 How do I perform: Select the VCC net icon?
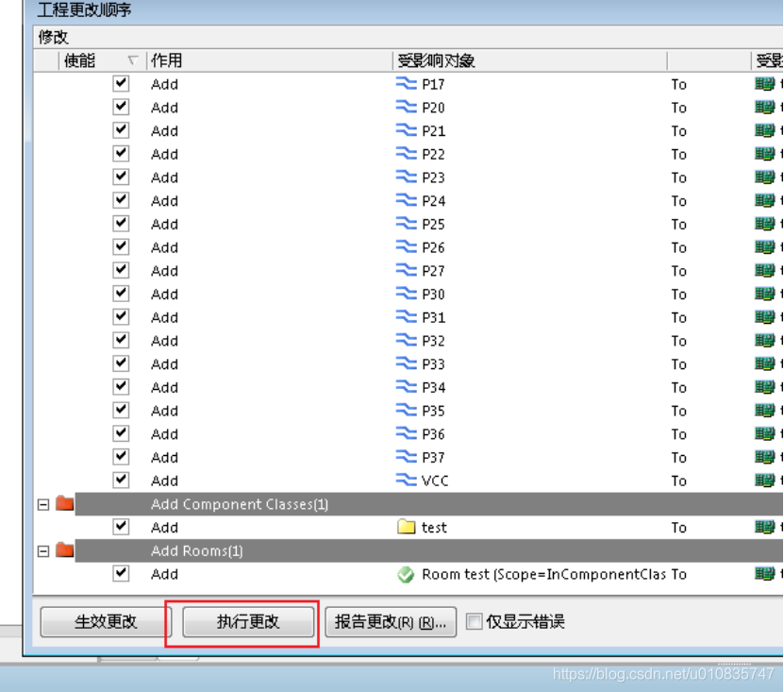(x=406, y=481)
